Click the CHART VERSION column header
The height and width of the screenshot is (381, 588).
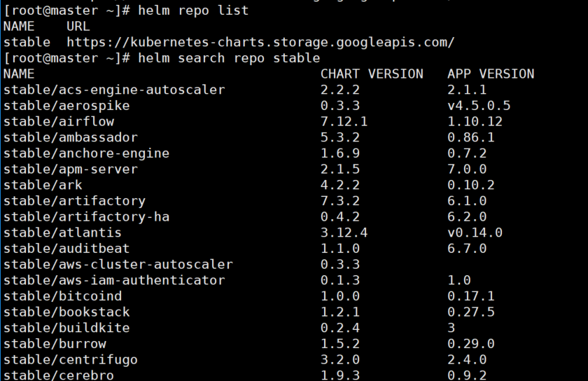point(372,74)
